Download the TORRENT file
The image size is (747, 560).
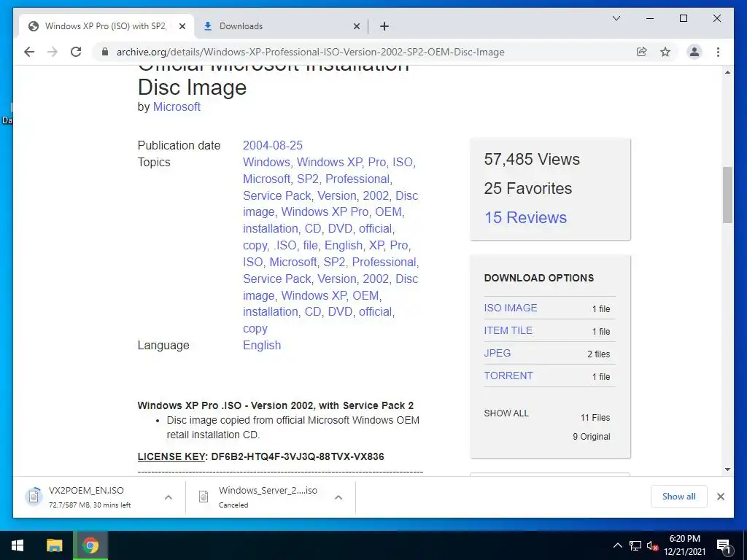[508, 376]
